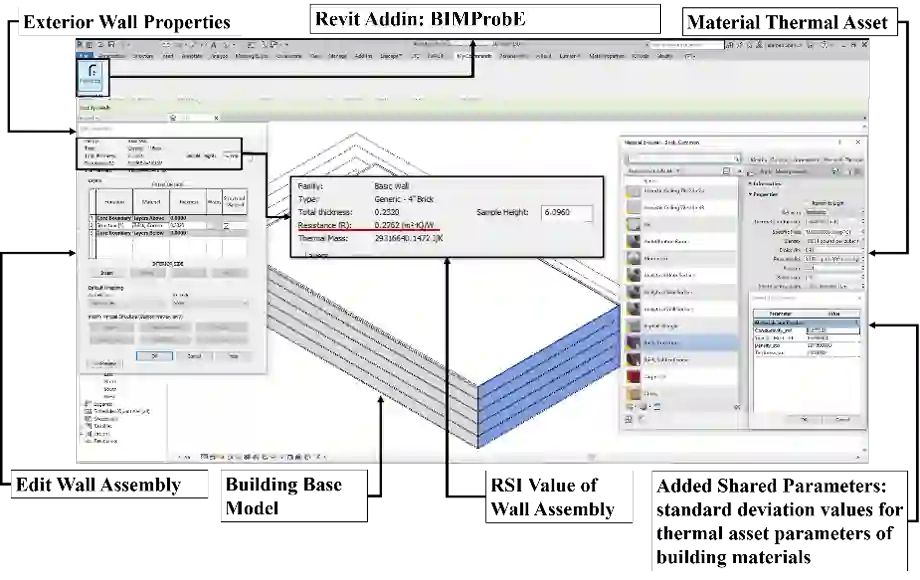Select the Structure [1] function cell
Image resolution: width=920 pixels, height=580 pixels.
[x=114, y=225]
